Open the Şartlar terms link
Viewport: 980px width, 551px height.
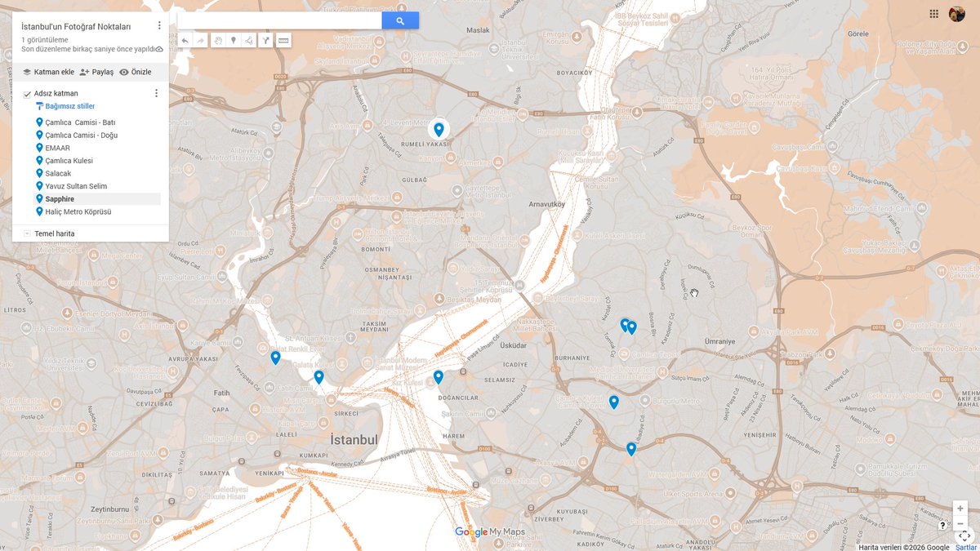point(966,547)
